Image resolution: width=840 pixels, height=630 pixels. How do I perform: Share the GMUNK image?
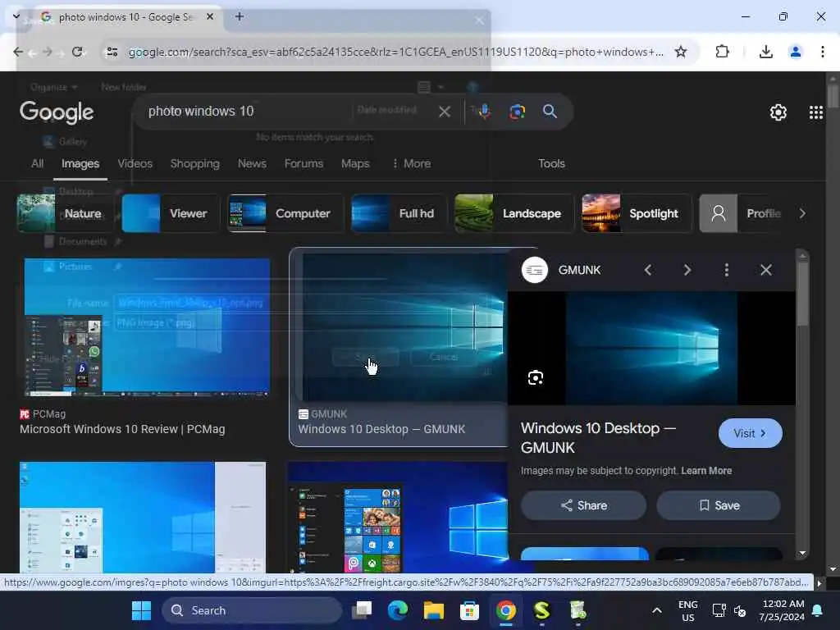[x=583, y=505]
